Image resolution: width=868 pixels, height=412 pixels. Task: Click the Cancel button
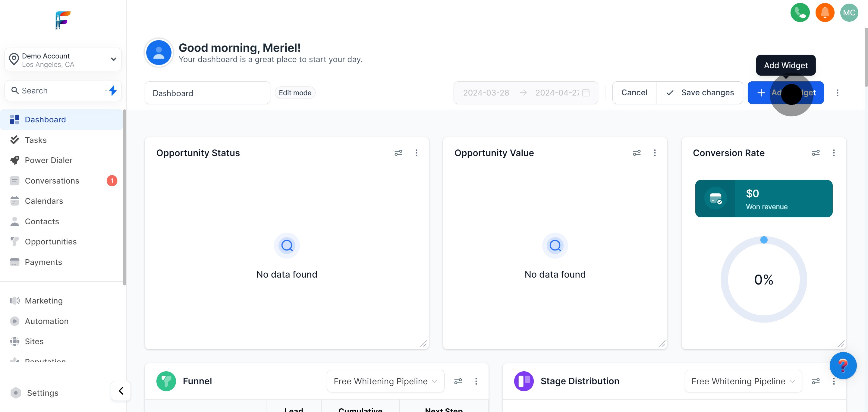pos(634,93)
